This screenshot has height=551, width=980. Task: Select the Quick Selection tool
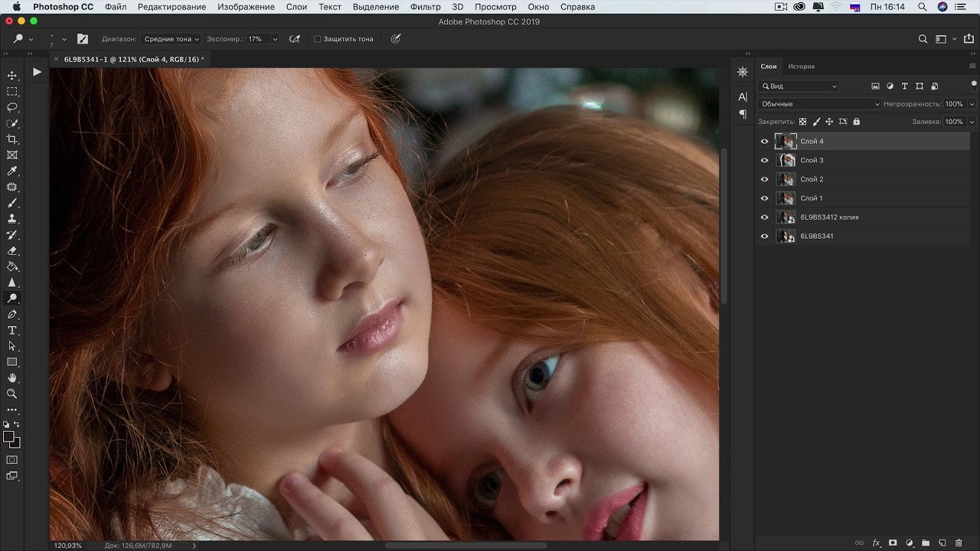coord(12,123)
